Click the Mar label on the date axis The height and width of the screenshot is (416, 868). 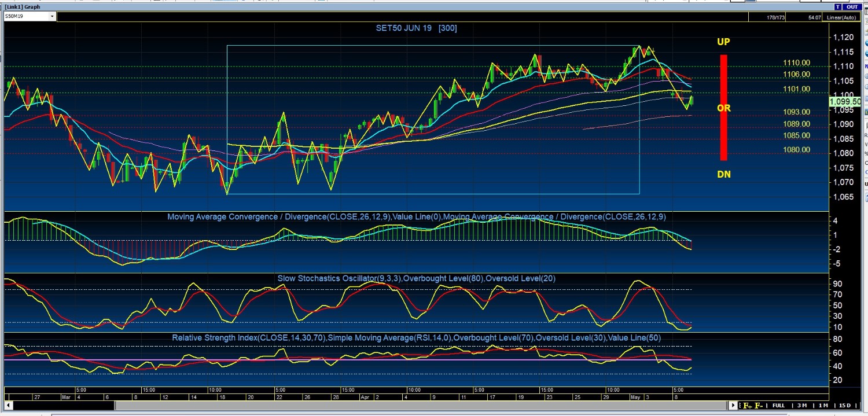65,397
